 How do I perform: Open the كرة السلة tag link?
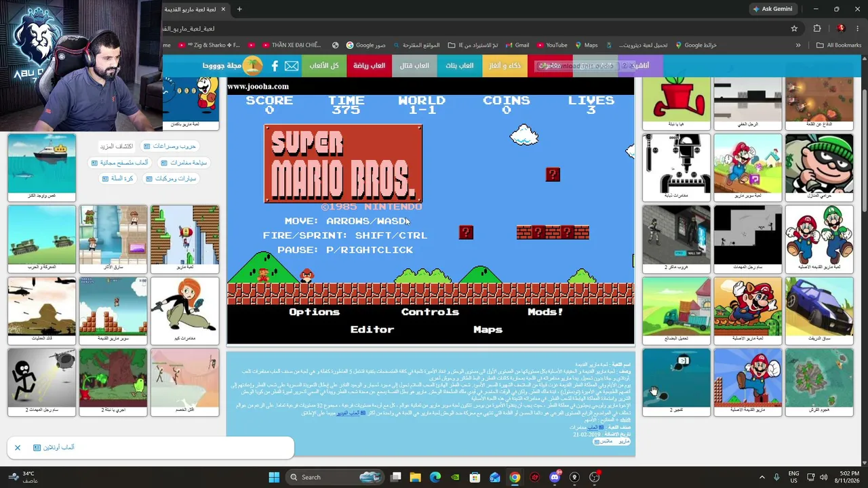117,178
